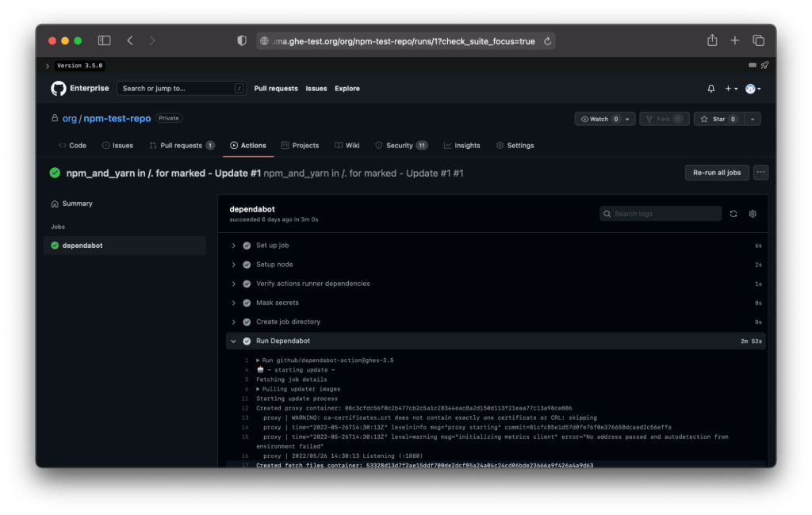The image size is (812, 515).
Task: Expand the Create job directory step
Action: [496, 322]
